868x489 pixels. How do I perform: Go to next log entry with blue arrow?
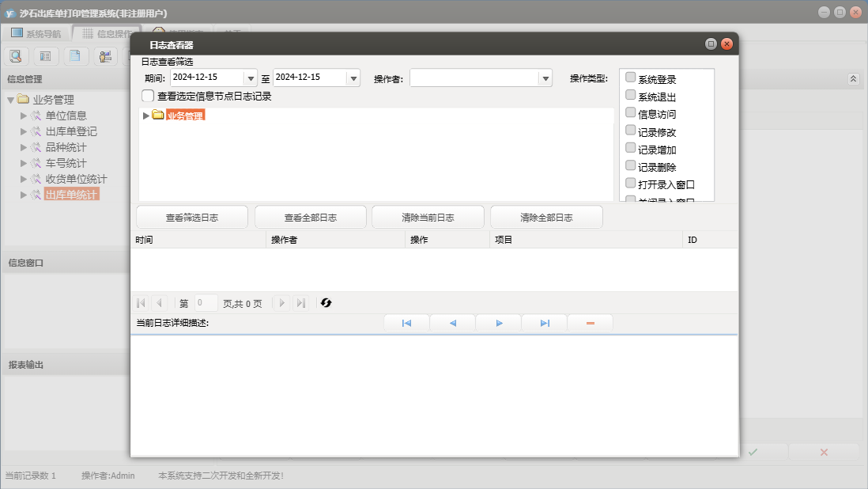click(x=499, y=323)
